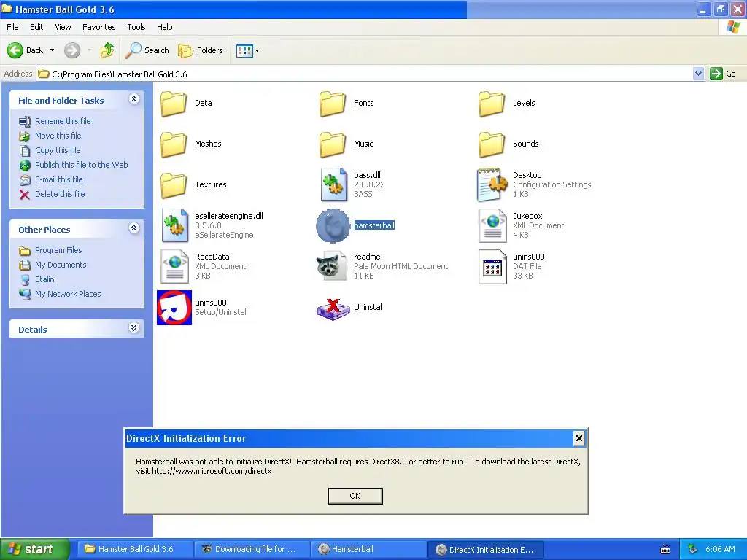Toggle the Folders pane button
Image resolution: width=747 pixels, height=560 pixels.
(x=200, y=50)
